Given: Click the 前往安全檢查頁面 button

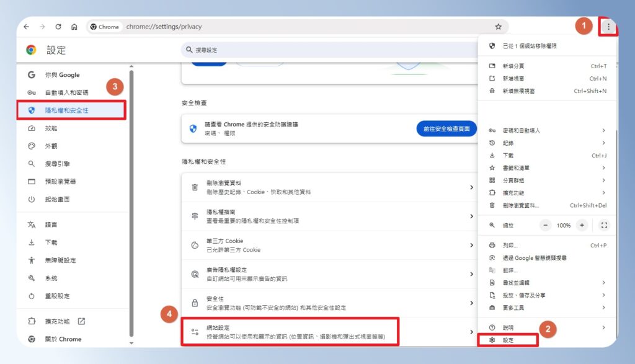Looking at the screenshot, I should click(446, 129).
